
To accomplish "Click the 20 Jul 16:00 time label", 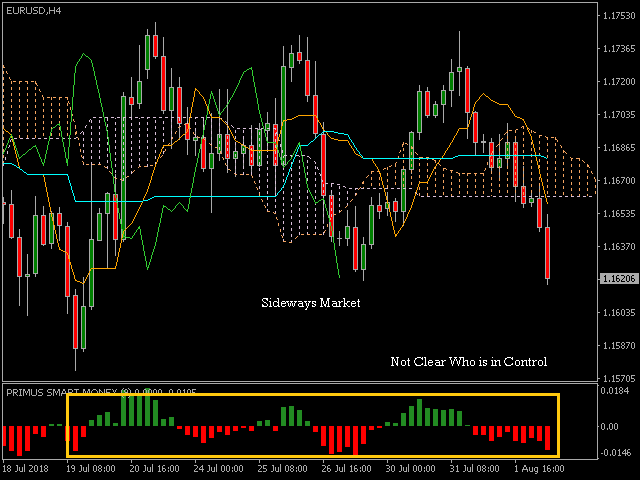I will click(155, 469).
